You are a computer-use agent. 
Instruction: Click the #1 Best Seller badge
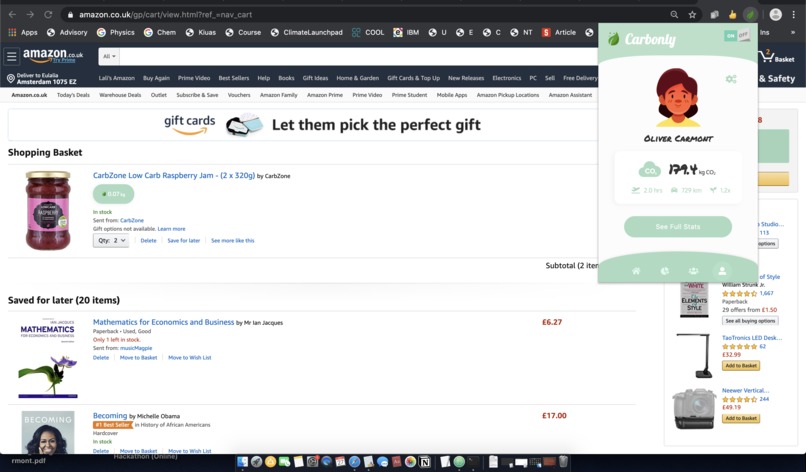(112, 425)
